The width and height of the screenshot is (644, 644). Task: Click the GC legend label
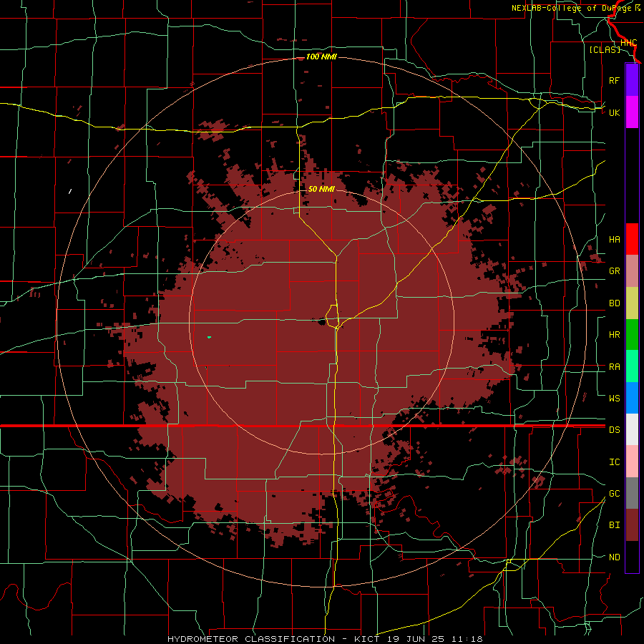click(615, 494)
